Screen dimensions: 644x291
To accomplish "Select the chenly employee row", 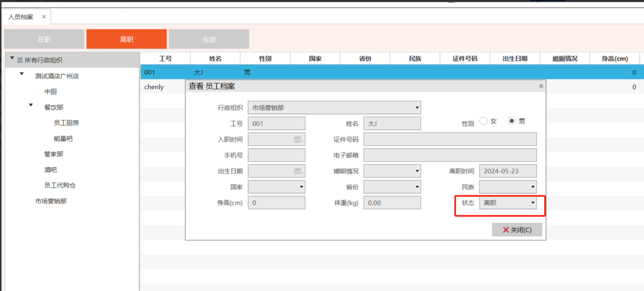I will tap(154, 87).
